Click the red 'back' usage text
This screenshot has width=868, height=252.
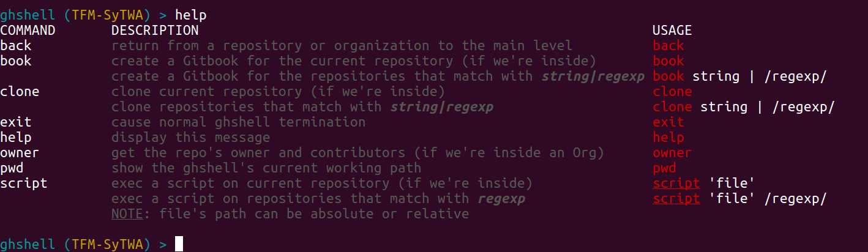pos(668,45)
